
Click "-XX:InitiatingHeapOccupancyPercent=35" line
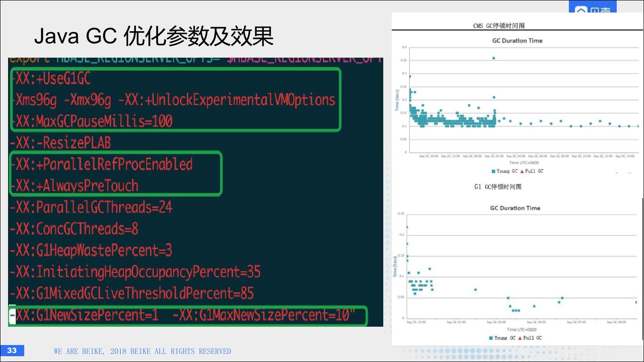135,272
